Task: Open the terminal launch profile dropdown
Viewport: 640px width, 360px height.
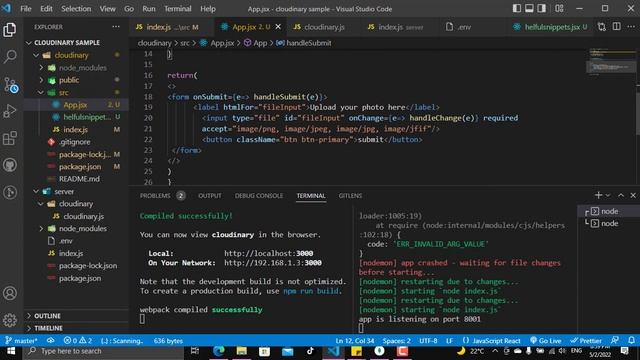Action: coord(608,196)
